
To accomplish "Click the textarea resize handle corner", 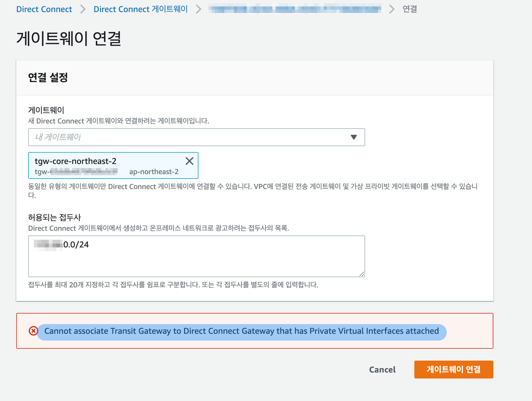I will [361, 274].
